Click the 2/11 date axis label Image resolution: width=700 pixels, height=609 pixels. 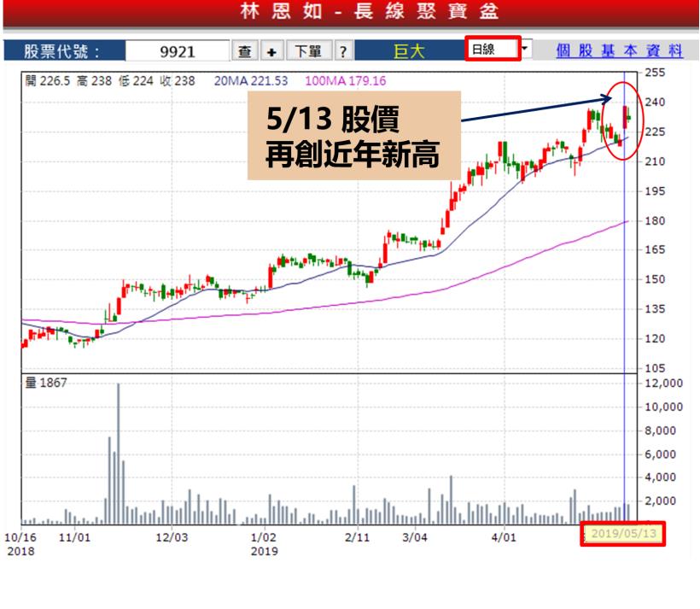357,537
